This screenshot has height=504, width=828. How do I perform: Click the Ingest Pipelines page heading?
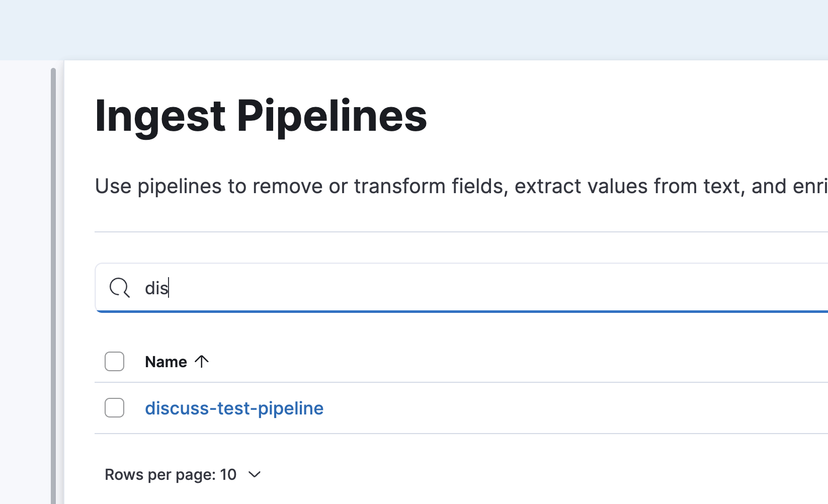(x=261, y=116)
